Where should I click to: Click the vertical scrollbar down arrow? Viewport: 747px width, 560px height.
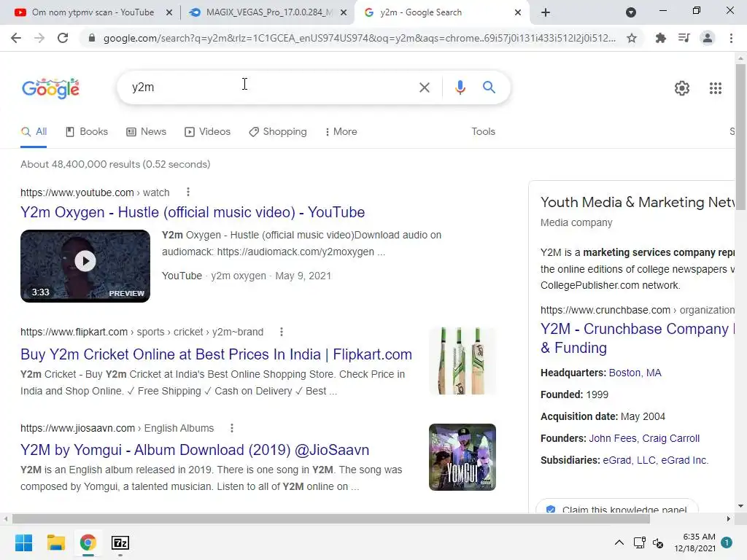tap(740, 506)
